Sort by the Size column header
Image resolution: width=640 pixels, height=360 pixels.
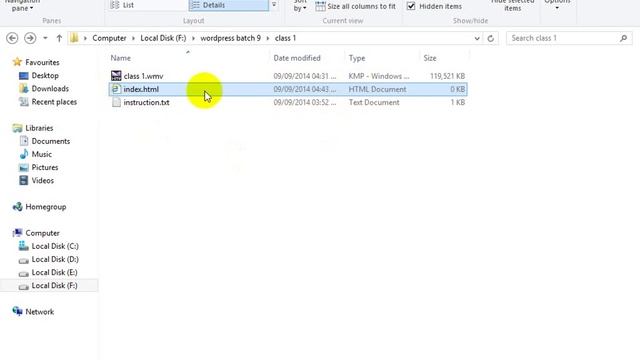430,58
